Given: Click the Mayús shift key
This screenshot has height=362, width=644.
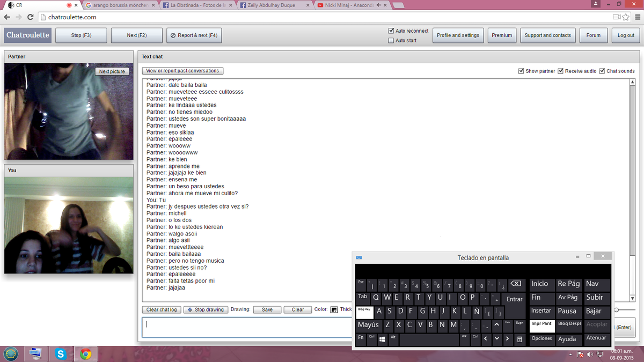Looking at the screenshot, I should (x=369, y=325).
